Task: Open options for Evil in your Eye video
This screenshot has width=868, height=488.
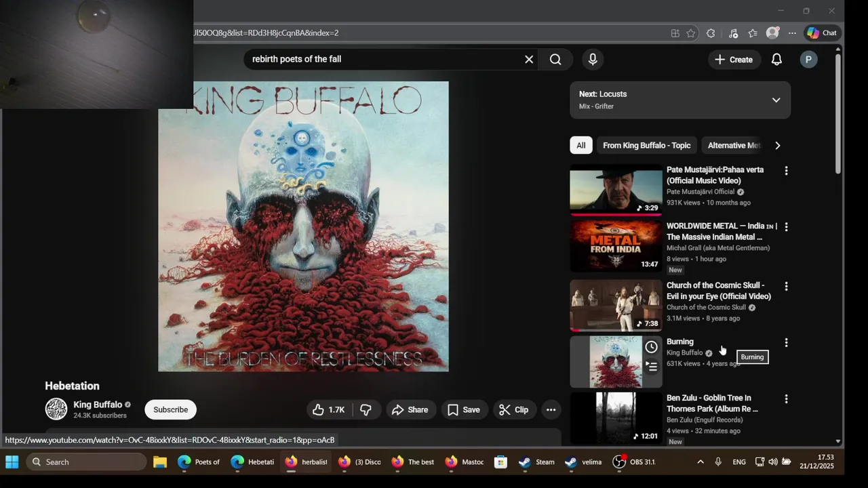Action: pos(786,287)
